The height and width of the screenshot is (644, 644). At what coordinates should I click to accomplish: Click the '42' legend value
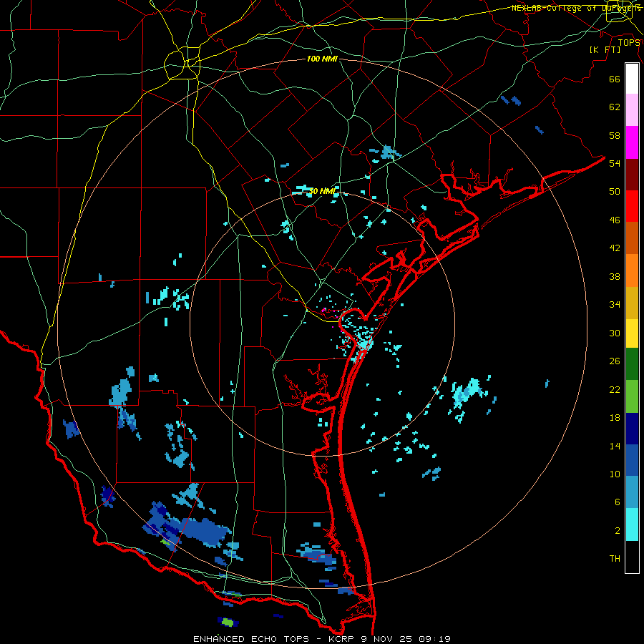(x=615, y=248)
